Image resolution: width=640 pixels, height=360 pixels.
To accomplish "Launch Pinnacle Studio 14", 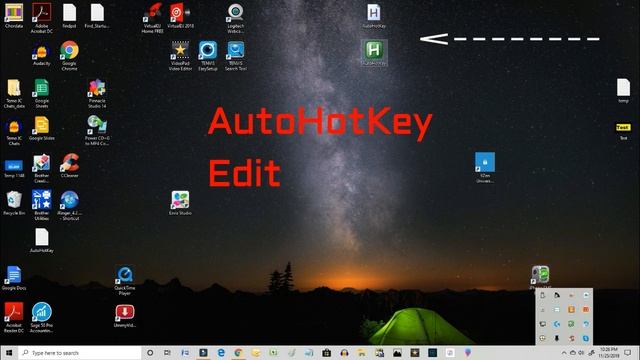I will click(x=97, y=93).
